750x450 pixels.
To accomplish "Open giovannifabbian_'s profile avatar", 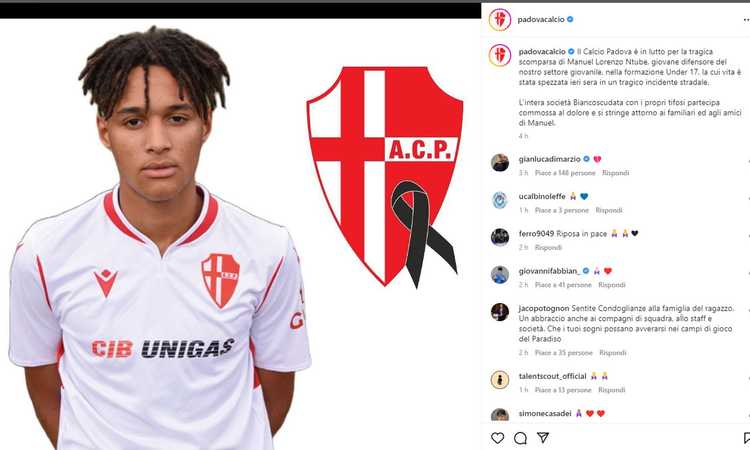I will point(500,274).
